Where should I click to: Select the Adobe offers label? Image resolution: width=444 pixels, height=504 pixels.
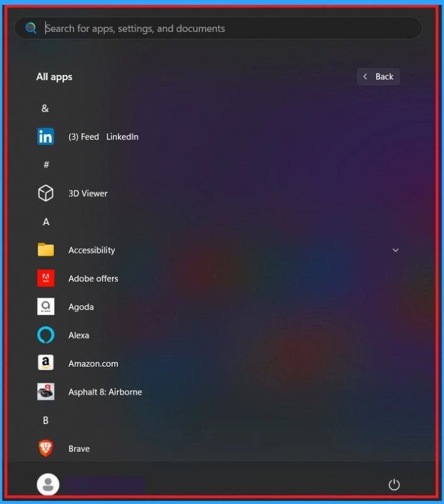click(x=93, y=278)
